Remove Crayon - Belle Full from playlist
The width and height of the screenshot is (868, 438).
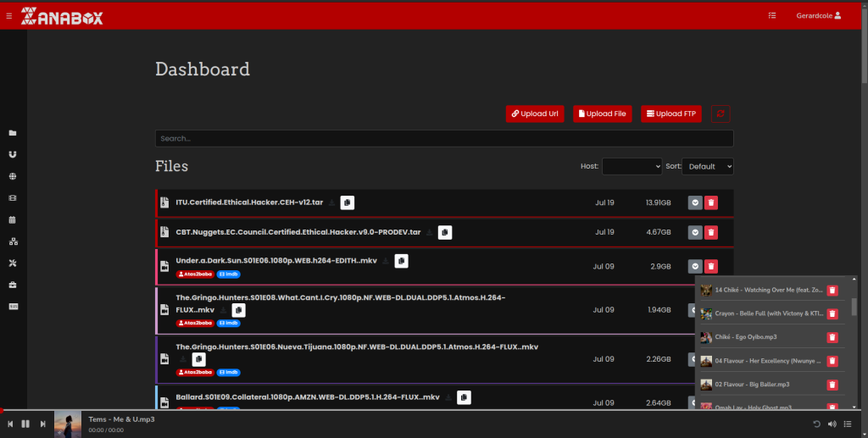point(832,313)
